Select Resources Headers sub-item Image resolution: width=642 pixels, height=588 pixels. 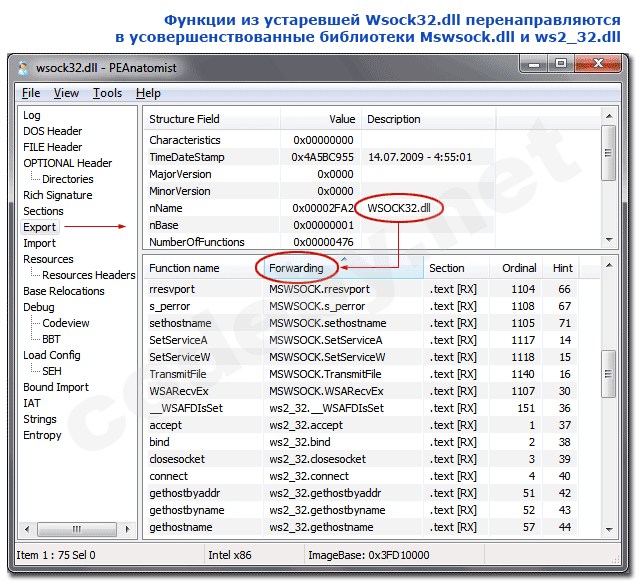88,275
